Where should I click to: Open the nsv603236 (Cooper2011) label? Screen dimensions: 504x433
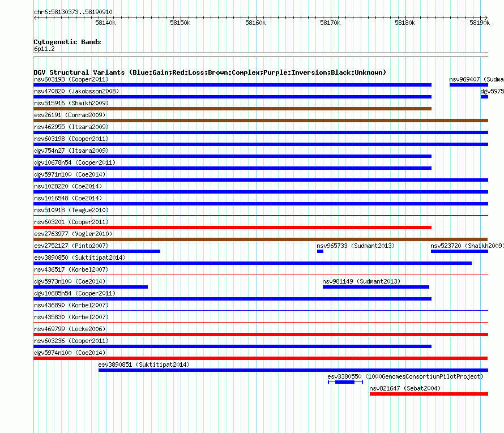point(71,341)
